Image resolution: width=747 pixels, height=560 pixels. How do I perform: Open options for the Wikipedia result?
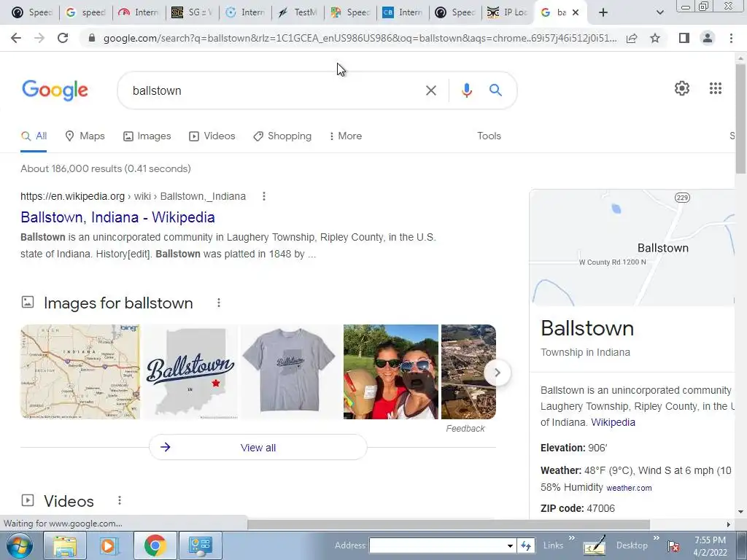pyautogui.click(x=264, y=196)
